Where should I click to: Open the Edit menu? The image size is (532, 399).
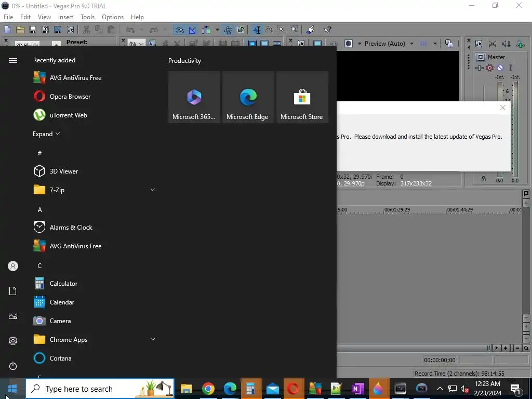(x=25, y=17)
